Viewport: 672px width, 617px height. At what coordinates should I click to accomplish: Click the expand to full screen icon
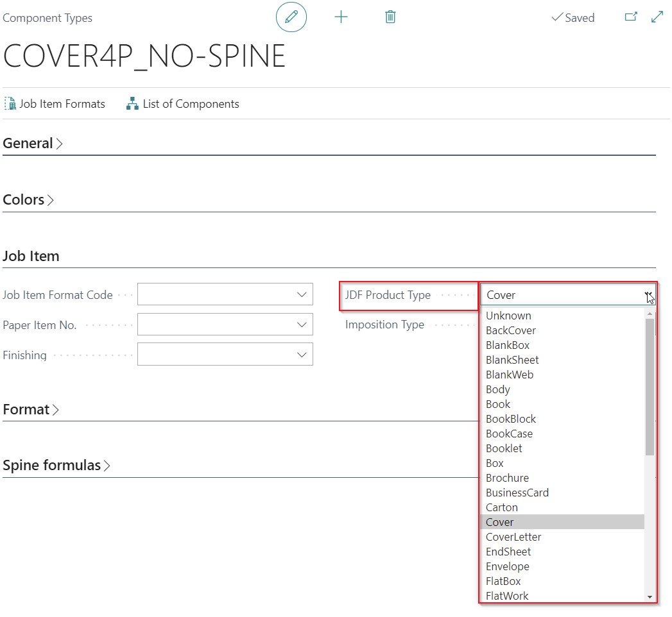coord(657,17)
